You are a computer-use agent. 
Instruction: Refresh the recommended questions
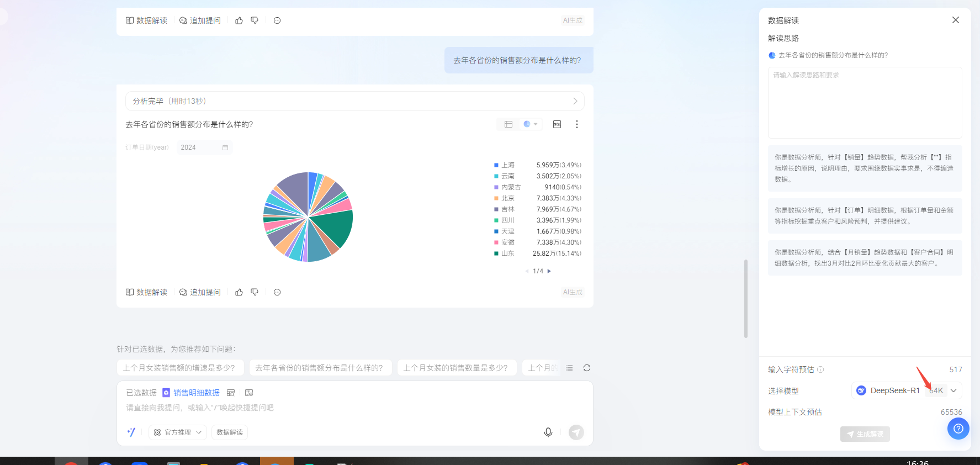click(x=587, y=368)
